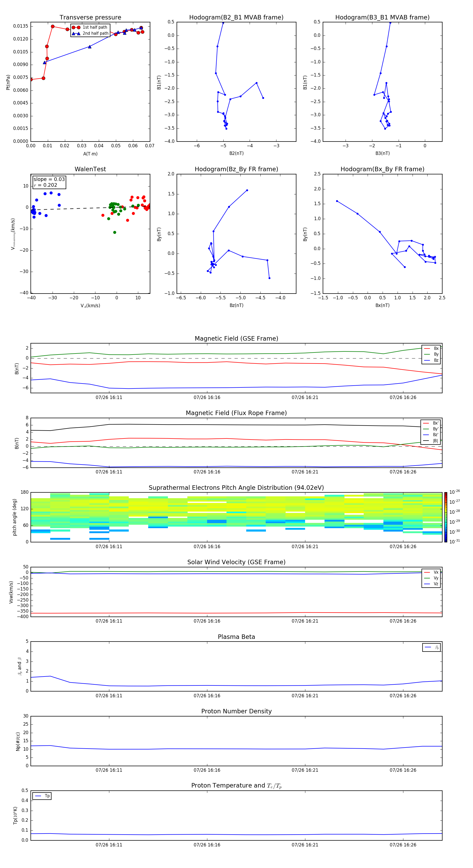Click the Tp legend entry in temperature plot
This screenshot has height=868, width=473.
pyautogui.click(x=42, y=796)
